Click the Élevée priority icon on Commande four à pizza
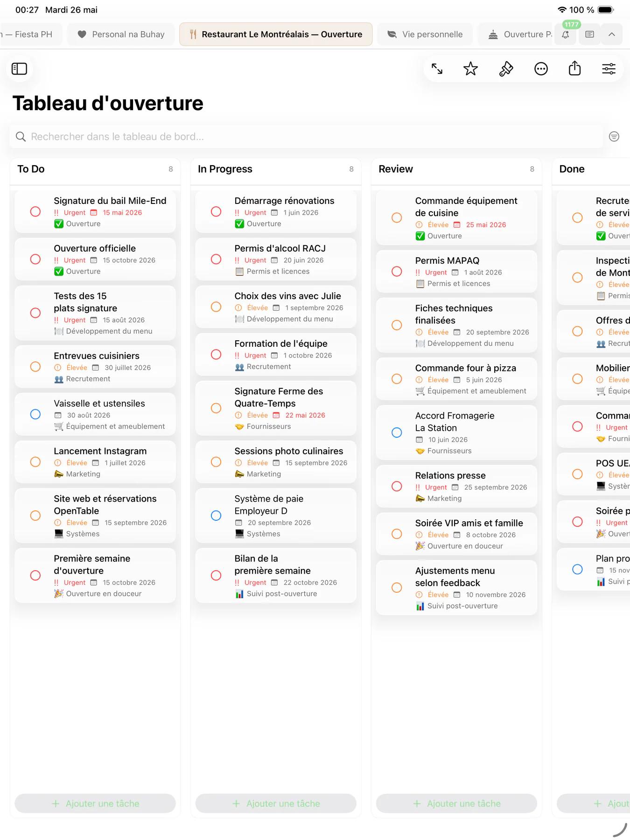This screenshot has height=840, width=630. click(419, 380)
